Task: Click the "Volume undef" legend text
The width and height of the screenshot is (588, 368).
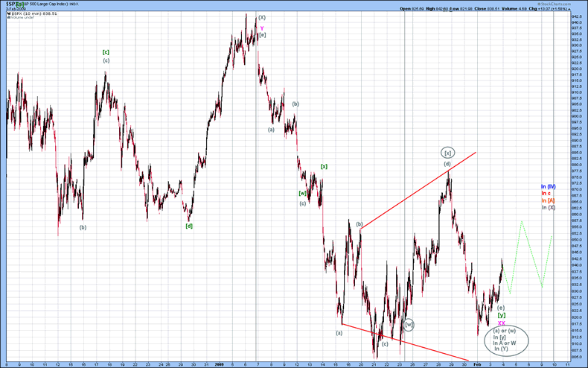Action: tap(22, 17)
